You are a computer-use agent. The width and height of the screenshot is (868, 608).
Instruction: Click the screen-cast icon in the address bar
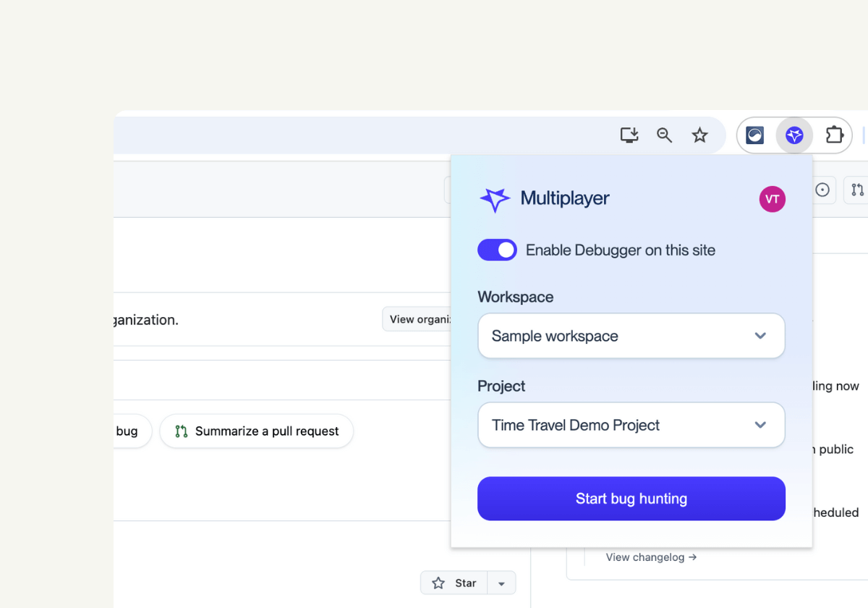click(x=629, y=135)
